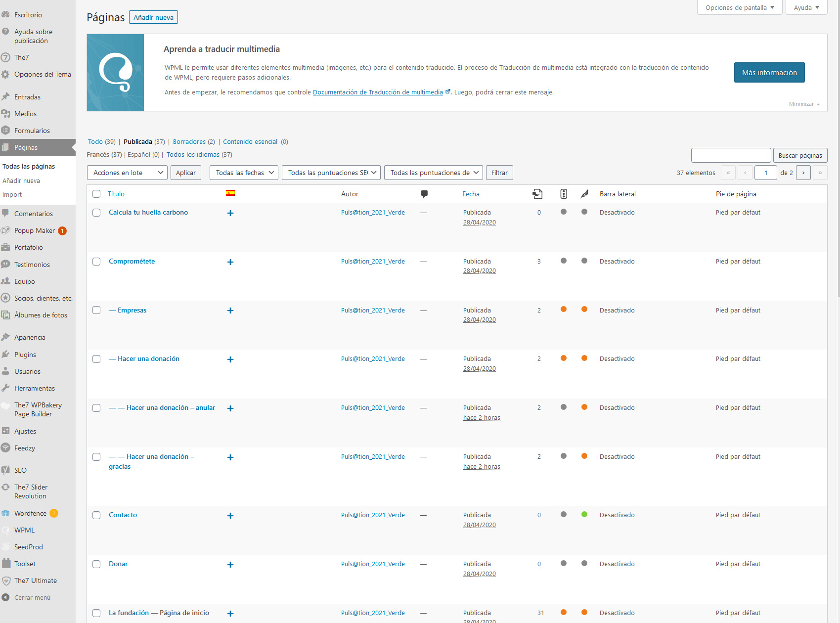Click the page search input field
The height and width of the screenshot is (623, 840).
coord(731,155)
